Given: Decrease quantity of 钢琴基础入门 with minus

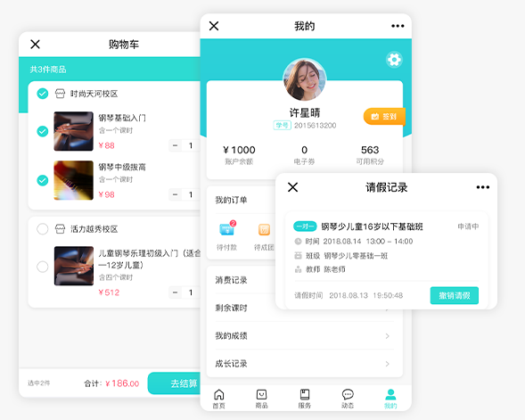Looking at the screenshot, I should coord(175,145).
